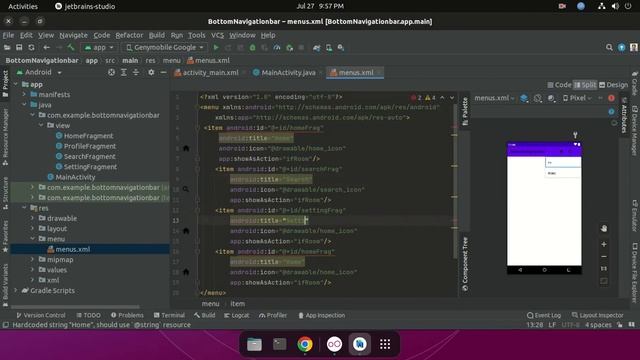This screenshot has width=640, height=360.
Task: Open the Refactor menu
Action: click(129, 35)
